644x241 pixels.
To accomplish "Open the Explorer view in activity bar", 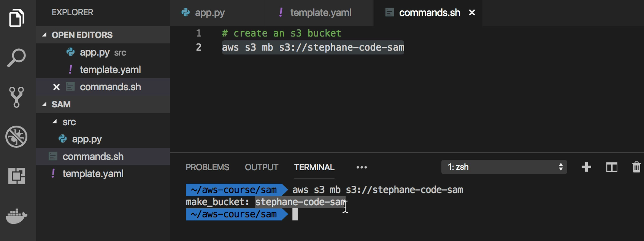I will pyautogui.click(x=17, y=18).
